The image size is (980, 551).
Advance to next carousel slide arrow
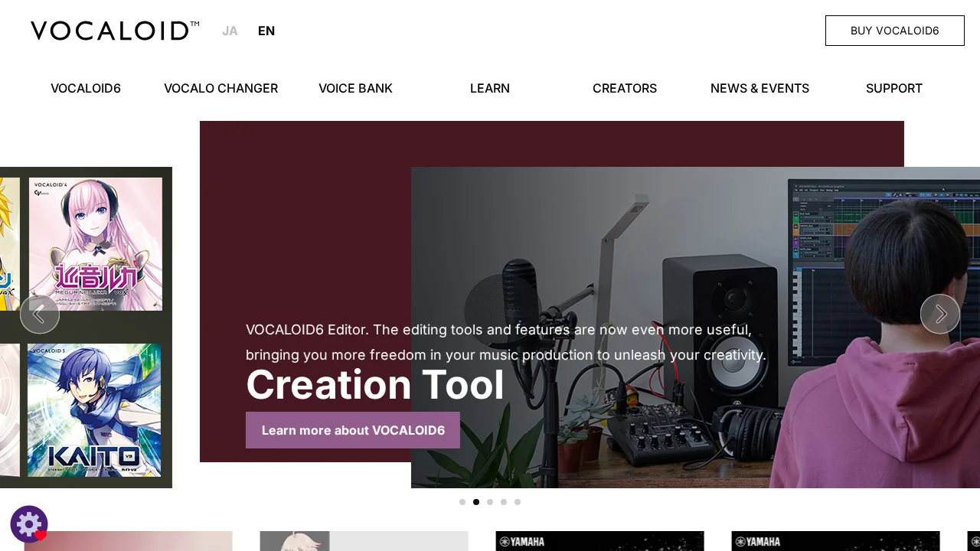pyautogui.click(x=940, y=314)
